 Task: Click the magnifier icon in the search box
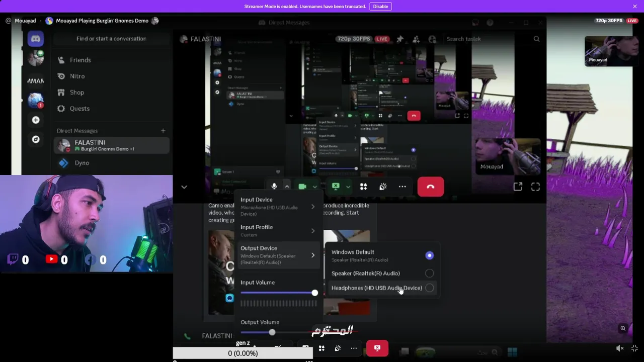pyautogui.click(x=536, y=39)
